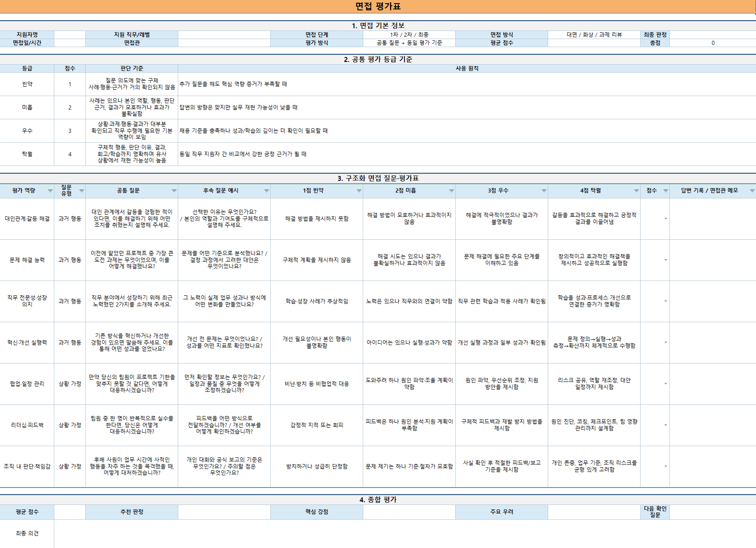Select '구체적 계획을 제시하지 않음' cell

pyautogui.click(x=317, y=260)
